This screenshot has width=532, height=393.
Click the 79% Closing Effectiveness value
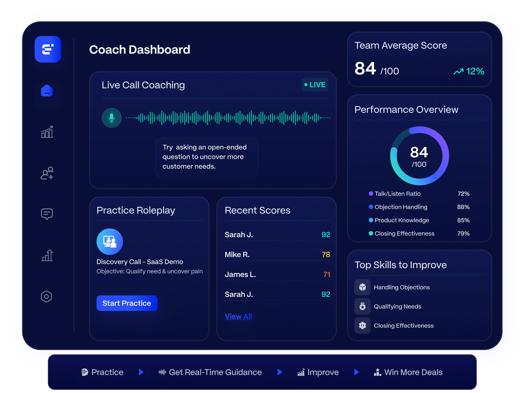click(x=463, y=233)
